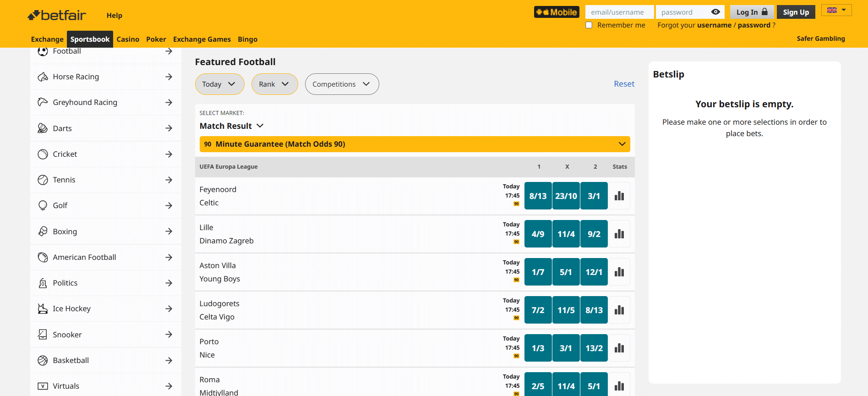Open stats for Roma v Midtjylland
Image resolution: width=868 pixels, height=396 pixels.
619,385
